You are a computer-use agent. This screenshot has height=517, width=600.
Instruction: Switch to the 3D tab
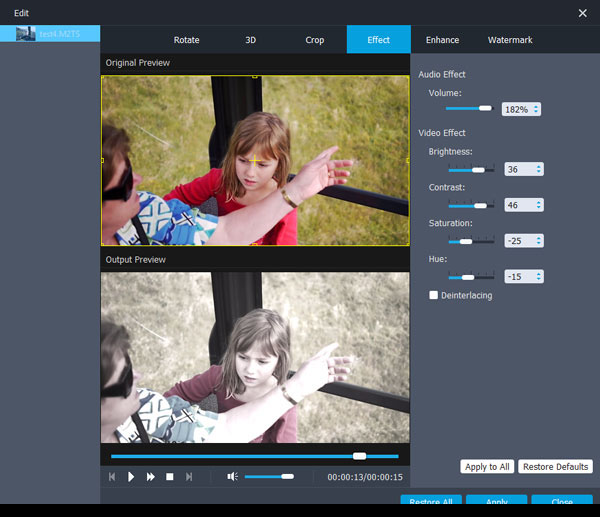pyautogui.click(x=250, y=40)
